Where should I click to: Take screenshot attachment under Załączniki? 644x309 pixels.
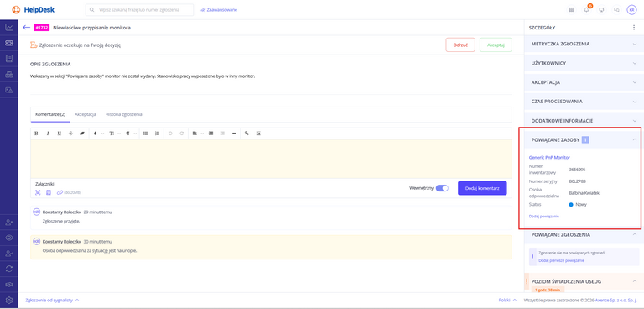pyautogui.click(x=38, y=192)
